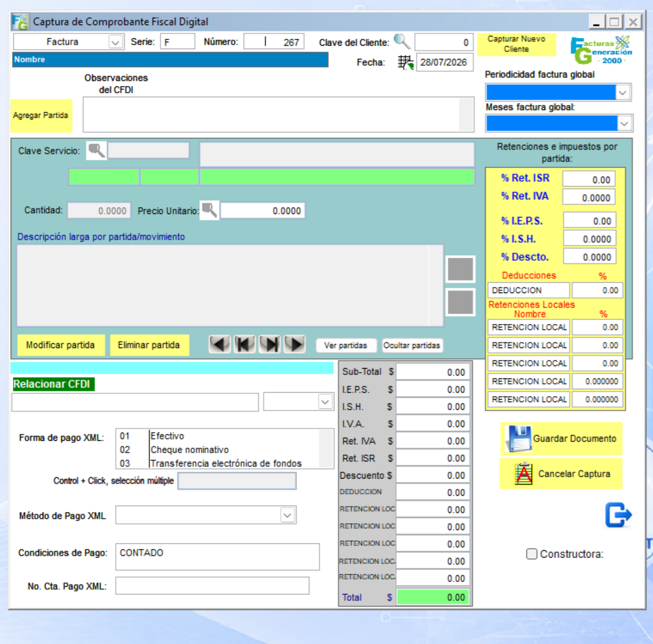
Task: Click Cancelar Captura button
Action: [x=562, y=474]
